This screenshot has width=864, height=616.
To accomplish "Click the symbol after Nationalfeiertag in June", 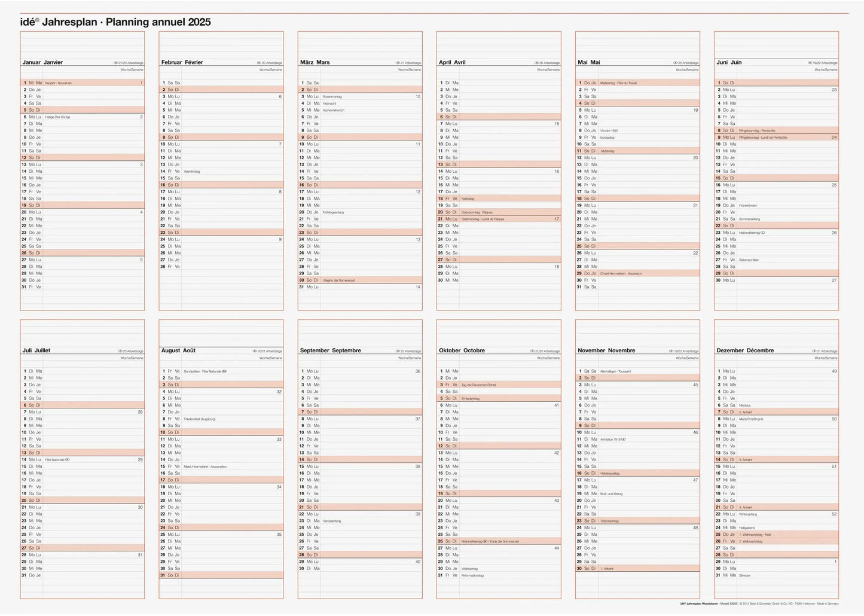I will (763, 233).
